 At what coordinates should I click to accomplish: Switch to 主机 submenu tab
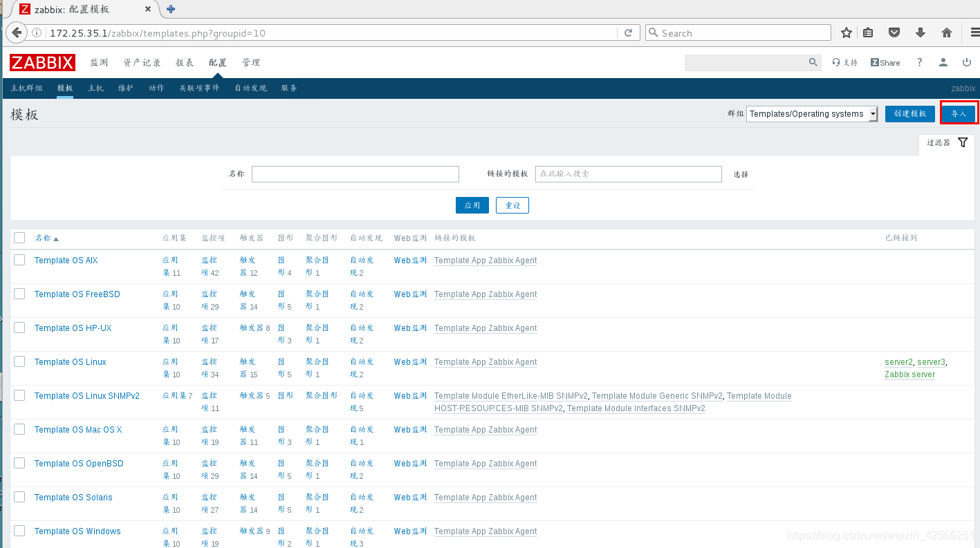[96, 88]
